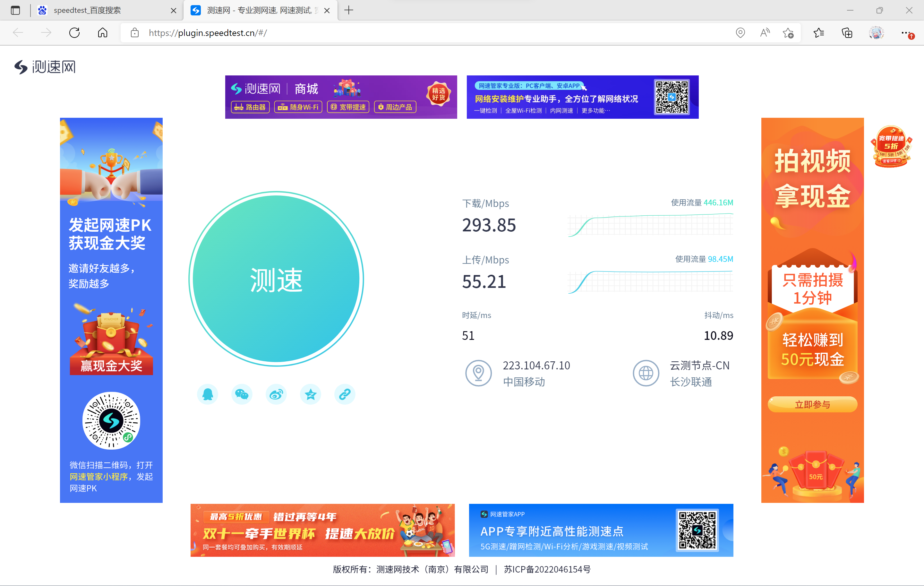Select the upload value 55.21

484,282
